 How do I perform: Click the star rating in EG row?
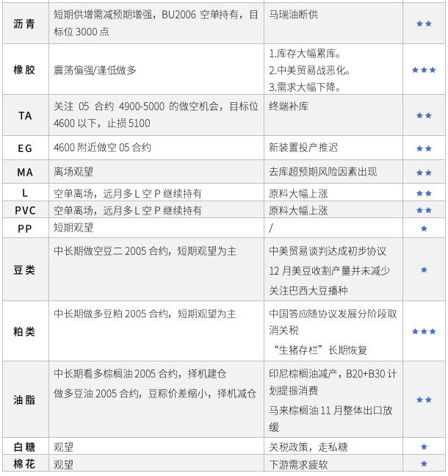pyautogui.click(x=424, y=148)
